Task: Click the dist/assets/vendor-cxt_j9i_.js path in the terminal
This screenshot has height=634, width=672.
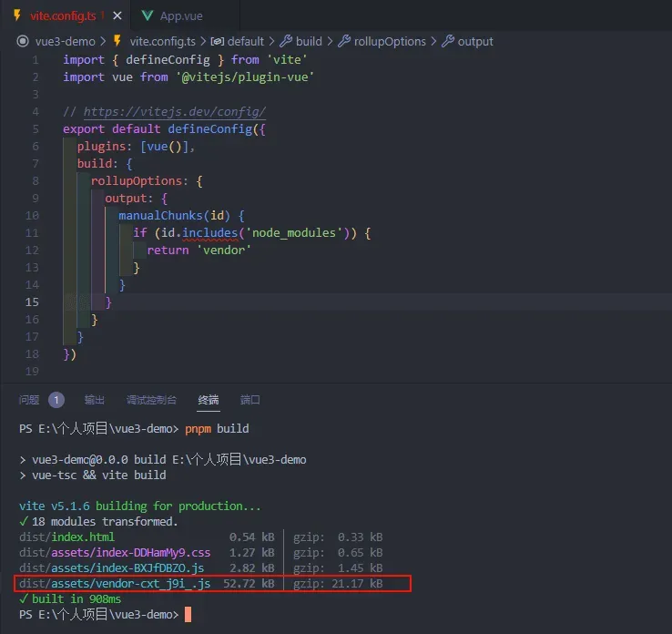Action: [x=115, y=583]
